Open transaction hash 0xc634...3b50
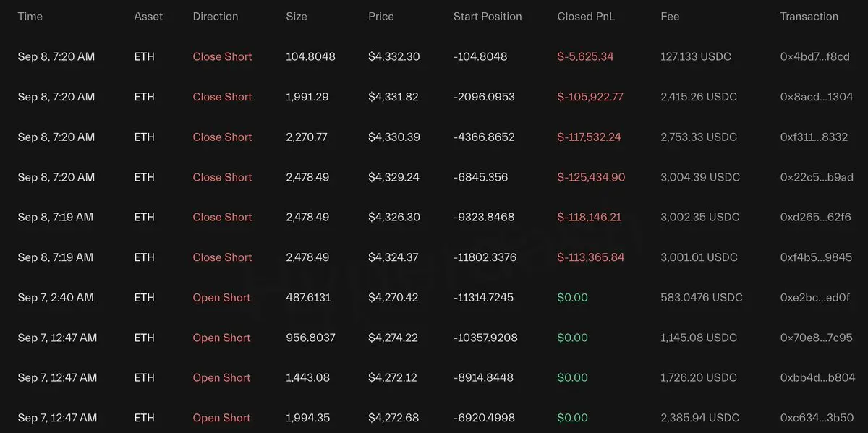 pos(817,418)
